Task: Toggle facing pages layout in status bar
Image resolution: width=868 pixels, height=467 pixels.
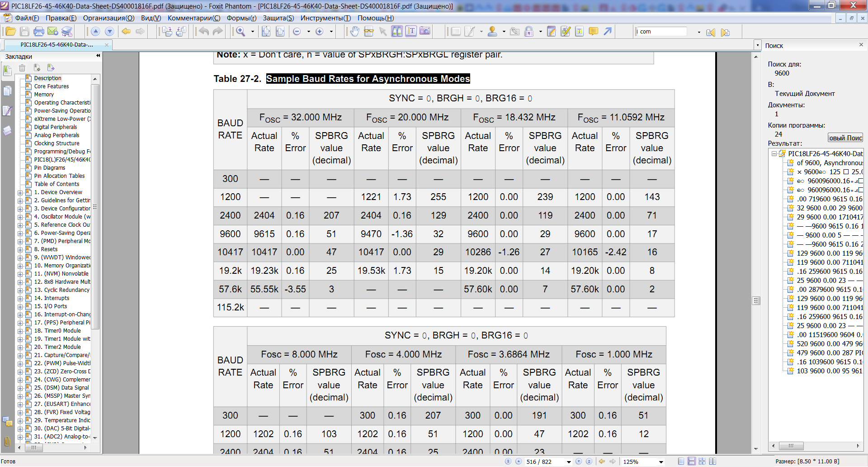Action: click(712, 461)
